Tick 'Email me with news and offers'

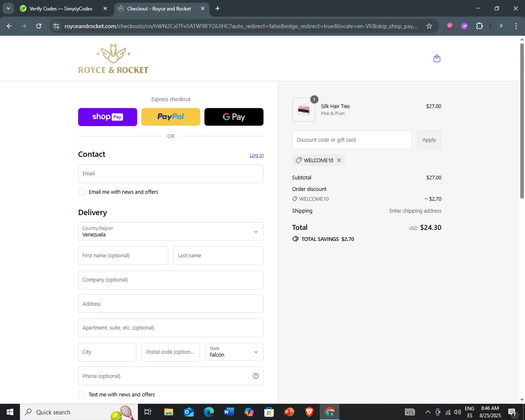pyautogui.click(x=82, y=192)
